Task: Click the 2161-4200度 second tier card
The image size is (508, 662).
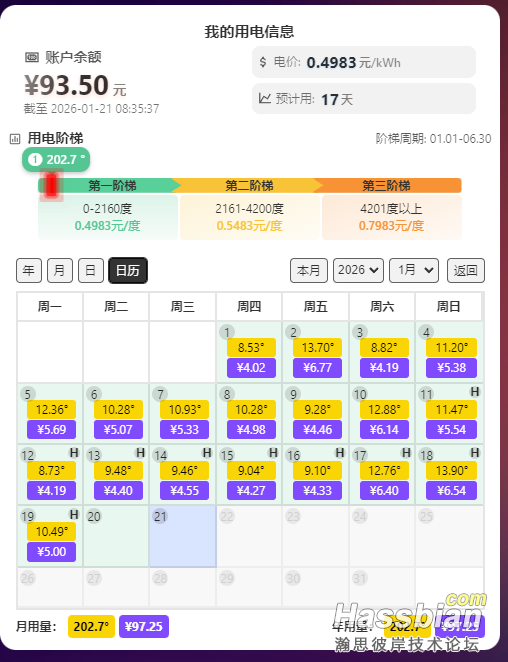Action: point(250,217)
